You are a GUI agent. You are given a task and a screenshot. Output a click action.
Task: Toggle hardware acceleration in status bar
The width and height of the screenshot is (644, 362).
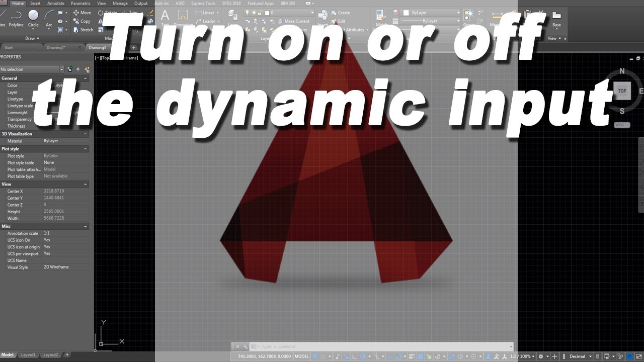[x=630, y=356]
